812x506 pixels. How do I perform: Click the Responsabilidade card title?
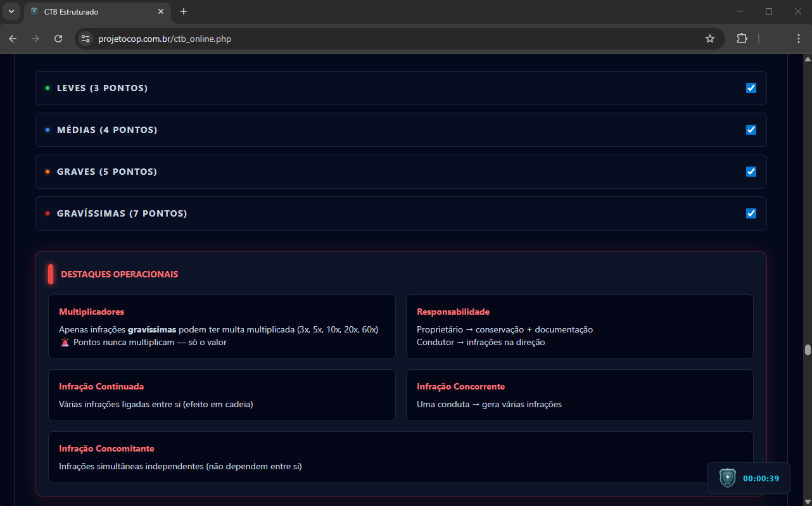[453, 312]
